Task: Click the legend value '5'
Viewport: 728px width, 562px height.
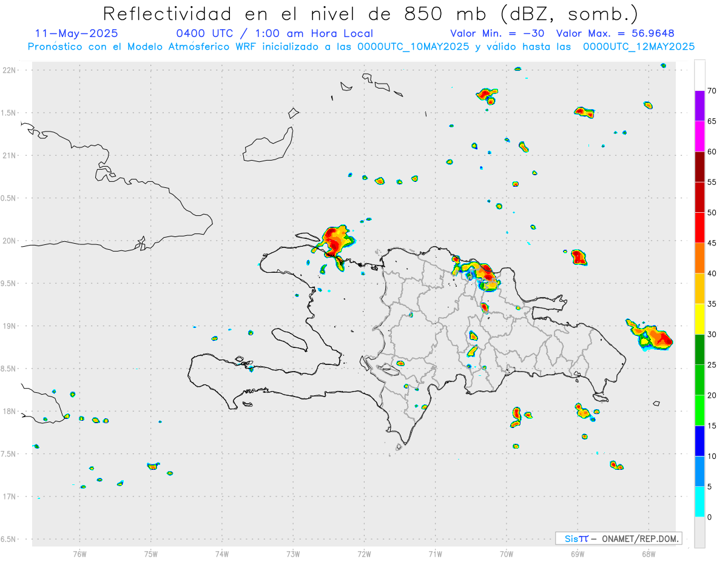Action: click(709, 487)
